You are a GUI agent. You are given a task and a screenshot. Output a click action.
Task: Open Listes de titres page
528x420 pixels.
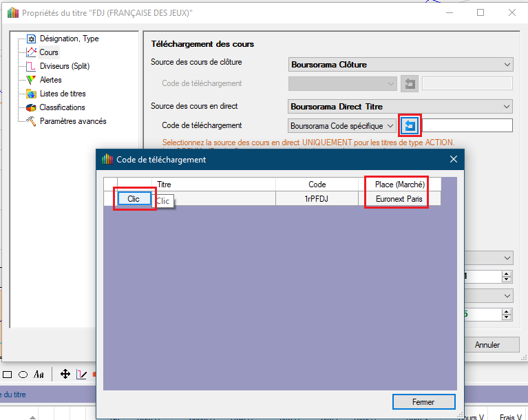62,94
